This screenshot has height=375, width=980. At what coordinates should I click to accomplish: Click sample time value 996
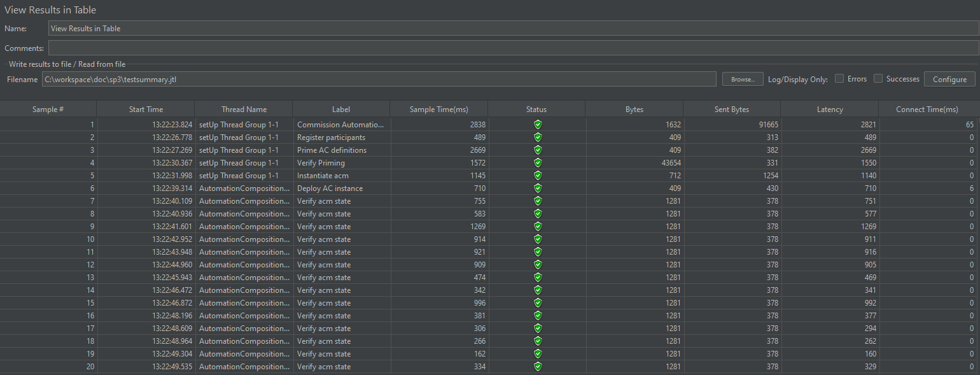coord(479,303)
